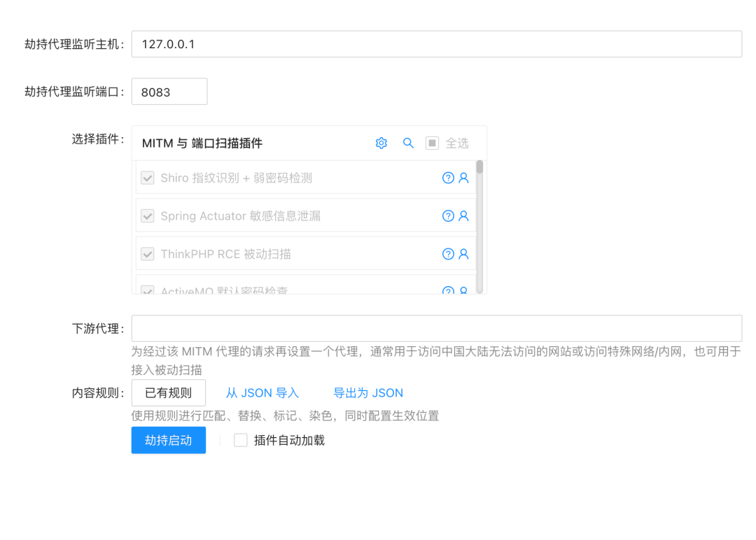
Task: View author of ThinkPHP RCE plugin
Action: [x=463, y=254]
